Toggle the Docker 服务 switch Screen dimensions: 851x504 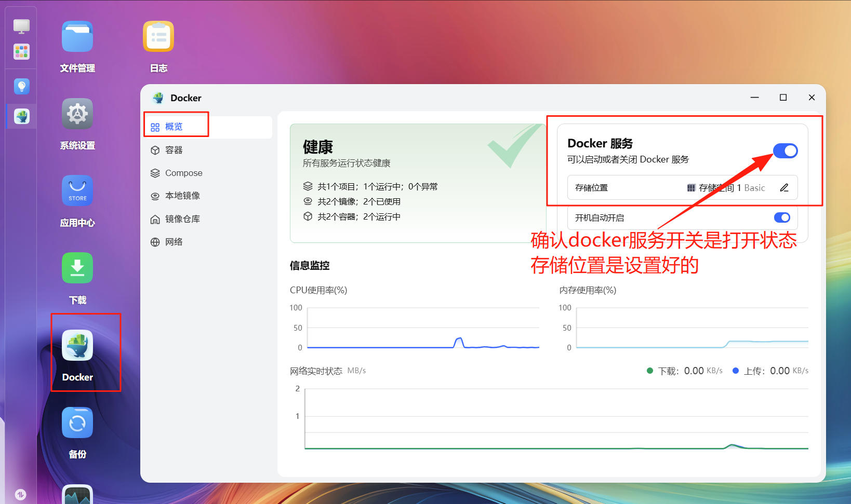[785, 151]
